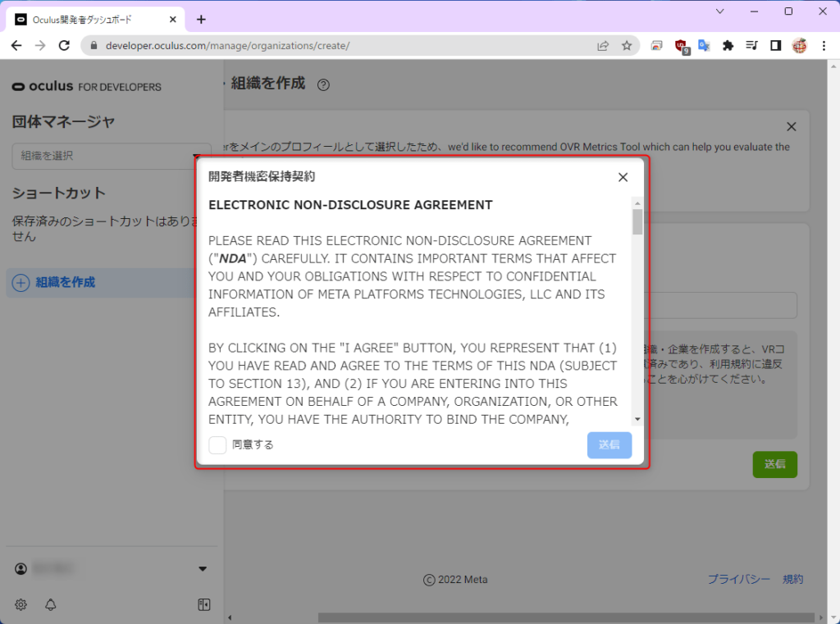
Task: Toggle the browser side panel
Action: 775,46
